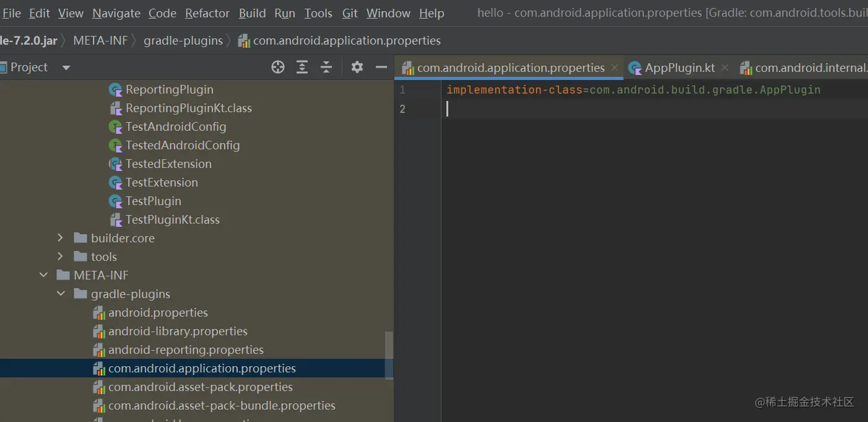Select ReportingPluginKt.class in tree
Image resolution: width=868 pixels, height=422 pixels.
(x=189, y=108)
